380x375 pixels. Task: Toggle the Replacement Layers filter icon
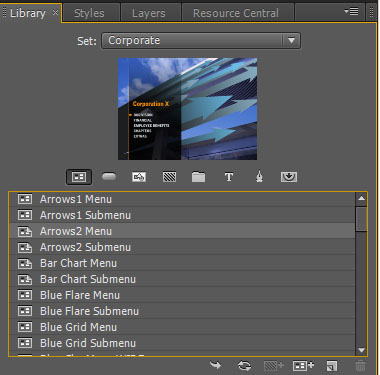click(139, 177)
